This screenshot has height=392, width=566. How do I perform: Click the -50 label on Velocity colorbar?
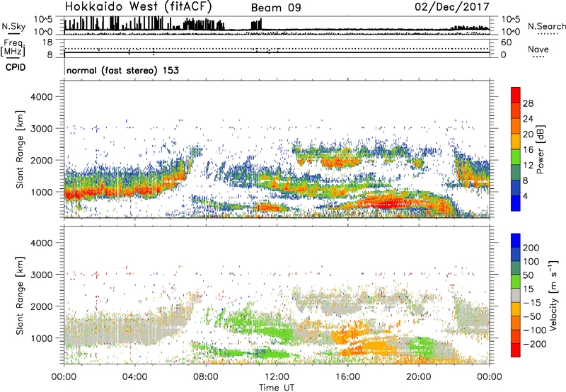click(x=532, y=316)
